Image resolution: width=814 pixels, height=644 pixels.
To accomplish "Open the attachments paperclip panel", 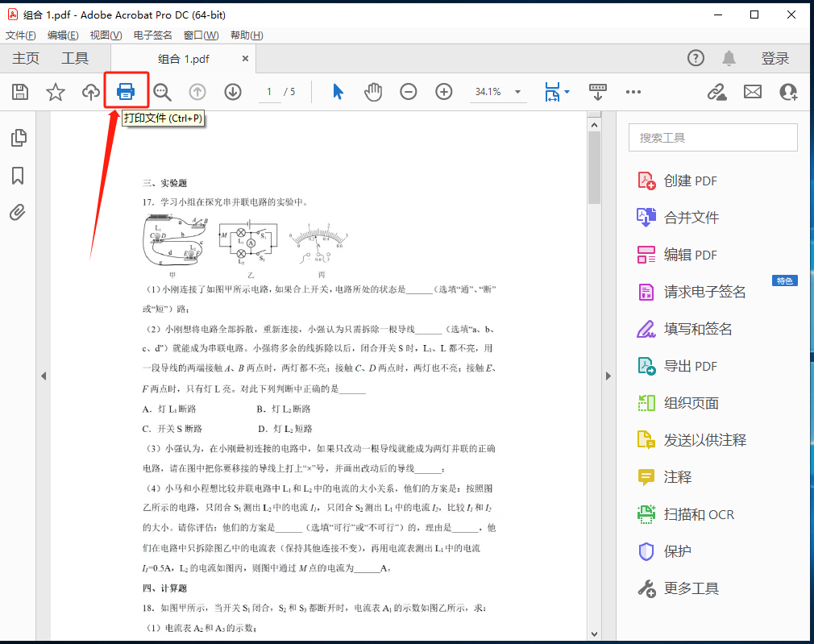I will [x=18, y=212].
